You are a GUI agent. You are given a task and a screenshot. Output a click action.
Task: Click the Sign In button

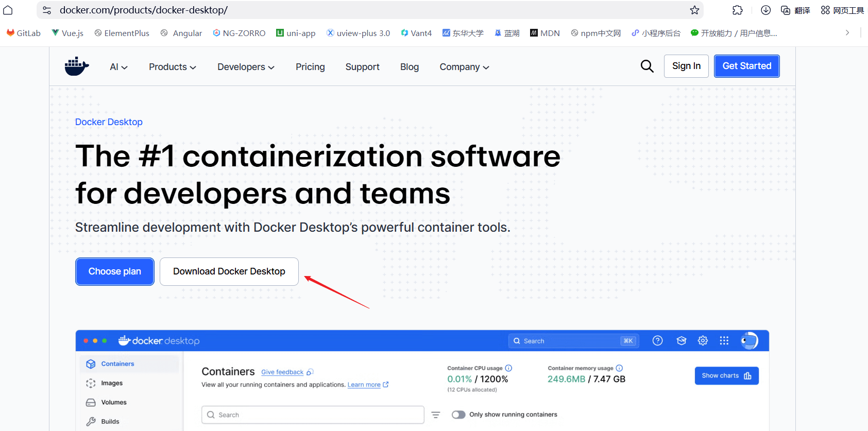686,66
